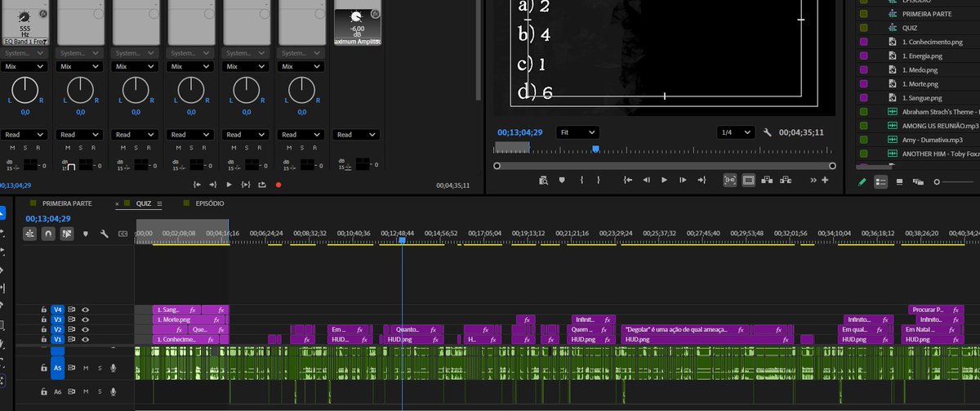Click record button in audio mixer

(278, 185)
